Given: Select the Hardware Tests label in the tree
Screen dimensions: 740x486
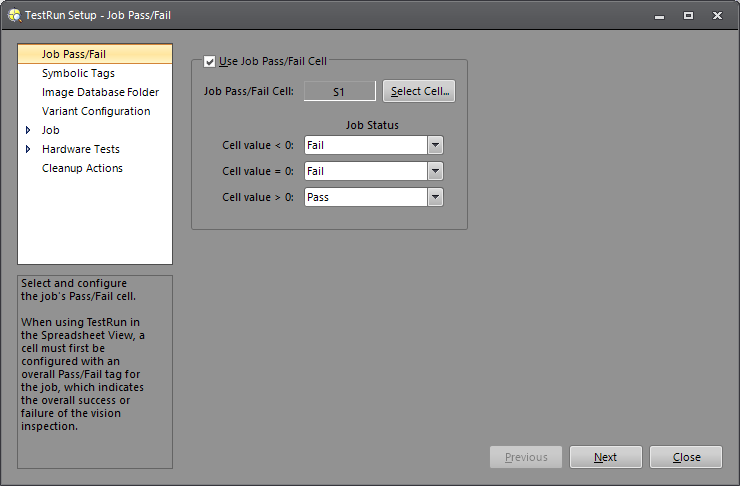Looking at the screenshot, I should 80,149.
